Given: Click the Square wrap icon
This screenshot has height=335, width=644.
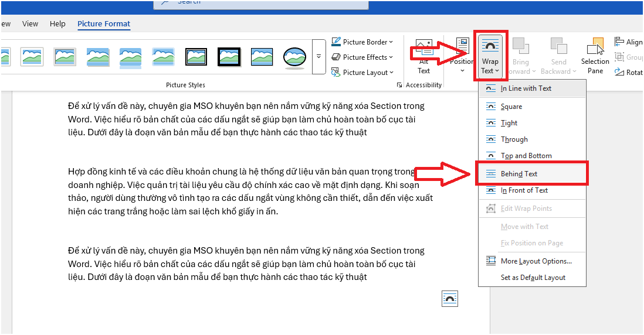Looking at the screenshot, I should tap(491, 107).
